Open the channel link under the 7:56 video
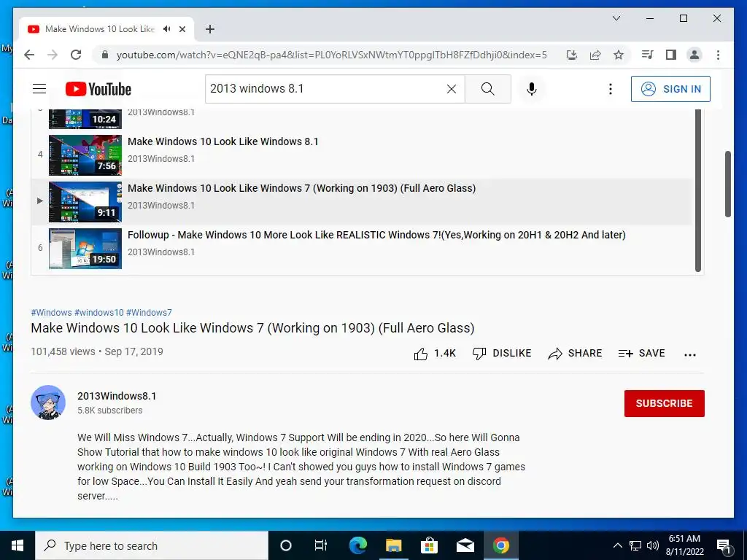747x560 pixels. point(161,158)
